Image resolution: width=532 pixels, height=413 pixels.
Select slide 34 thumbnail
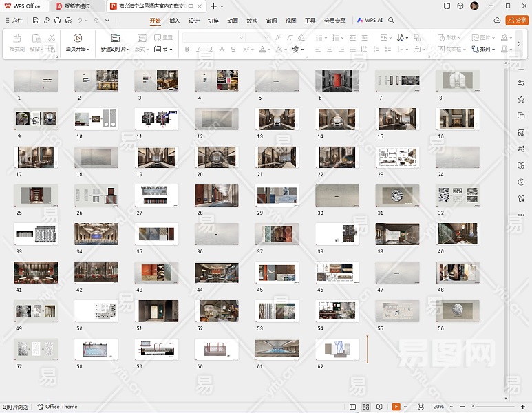pos(96,234)
